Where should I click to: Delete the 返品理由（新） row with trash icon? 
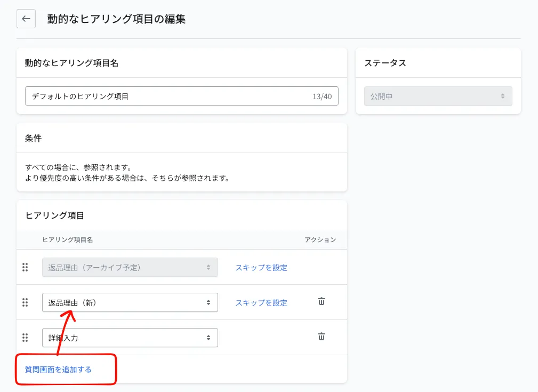pos(321,301)
